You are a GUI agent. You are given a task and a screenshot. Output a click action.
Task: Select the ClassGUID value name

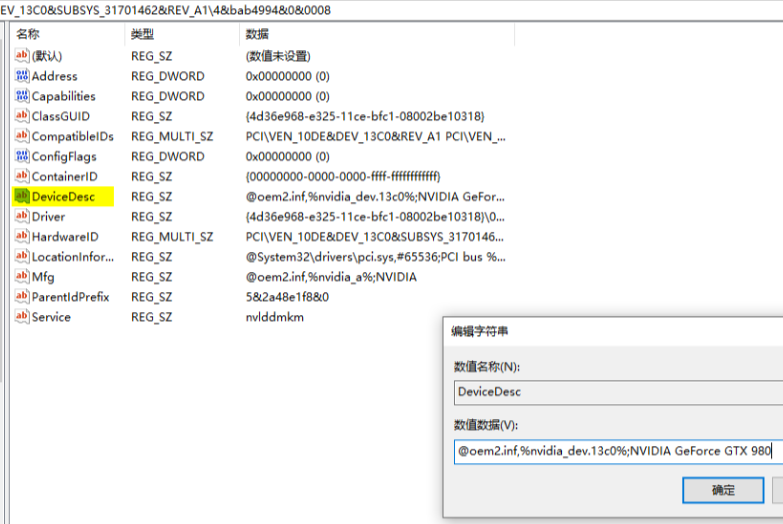pos(61,116)
